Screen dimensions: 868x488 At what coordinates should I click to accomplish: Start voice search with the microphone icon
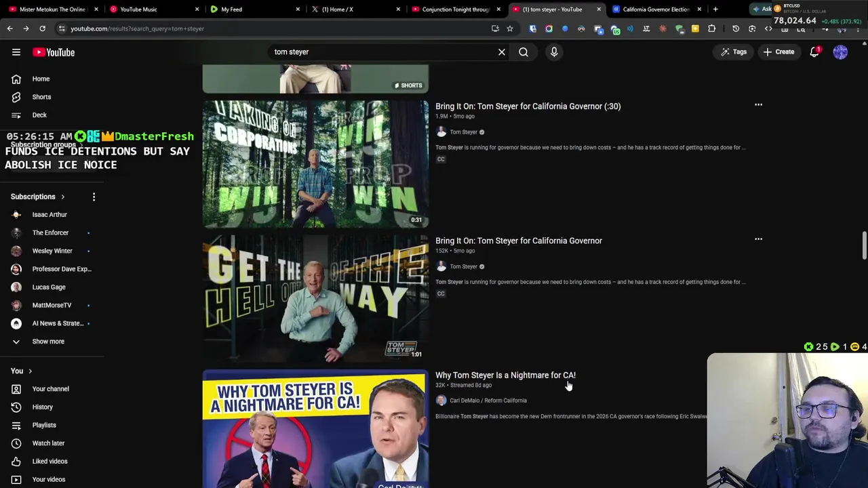pyautogui.click(x=554, y=52)
